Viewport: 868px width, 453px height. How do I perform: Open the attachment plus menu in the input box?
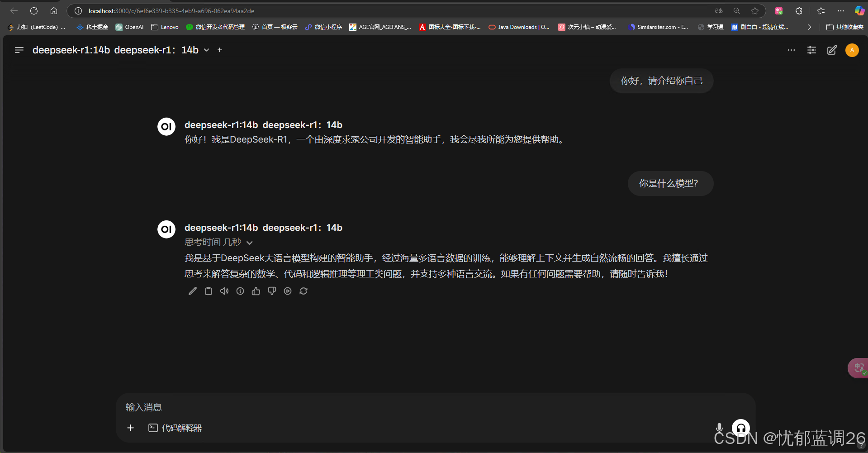coord(130,428)
